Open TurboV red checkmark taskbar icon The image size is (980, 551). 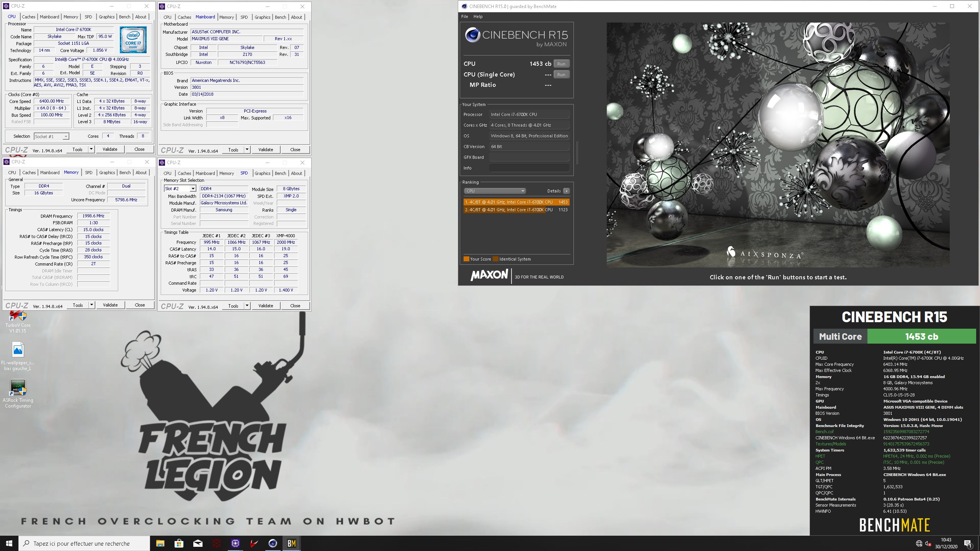254,543
